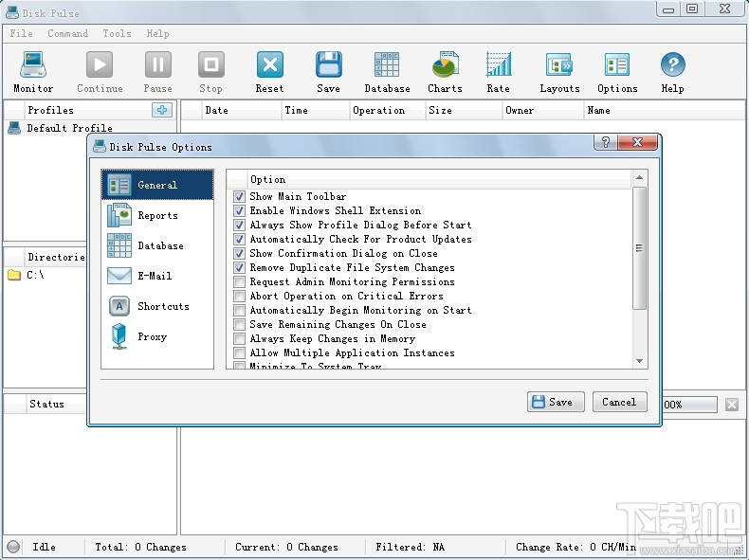Close the Disk Pulse Options dialog
Image resolution: width=749 pixels, height=560 pixels.
pos(637,142)
